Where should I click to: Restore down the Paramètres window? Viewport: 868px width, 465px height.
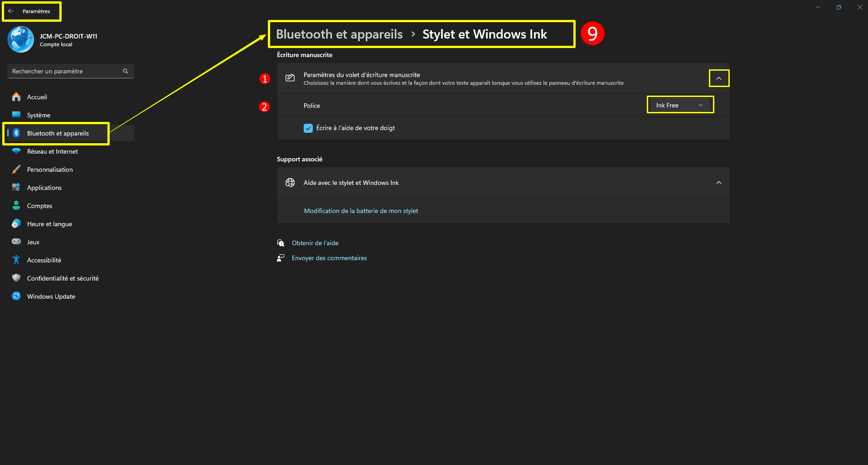[x=839, y=7]
